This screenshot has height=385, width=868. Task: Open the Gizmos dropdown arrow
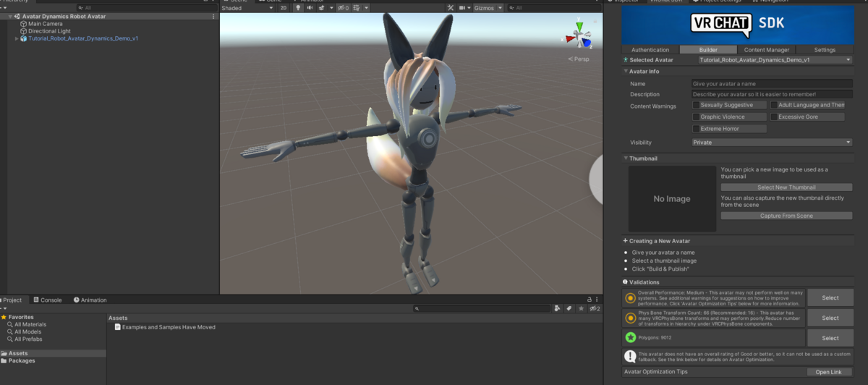coord(500,8)
